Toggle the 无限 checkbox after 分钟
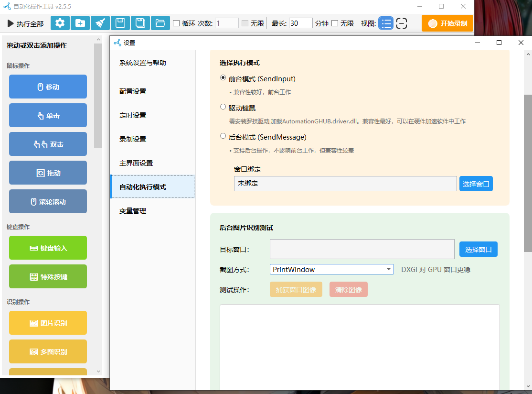The image size is (532, 394). pos(335,23)
